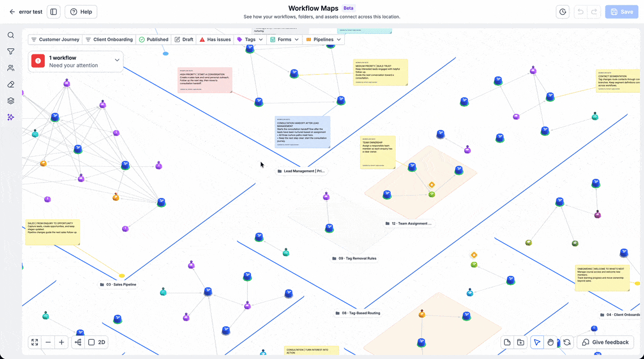Click the AI sparkle icon in sidebar
This screenshot has height=359, width=644.
coord(11,117)
